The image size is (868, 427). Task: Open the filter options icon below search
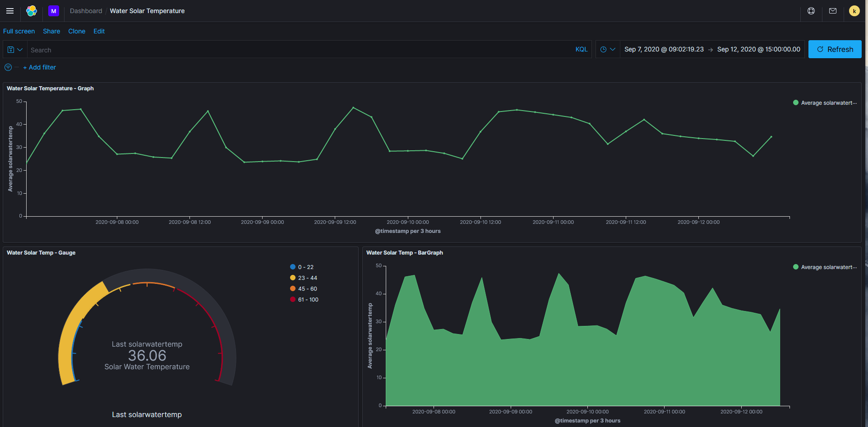pyautogui.click(x=8, y=67)
